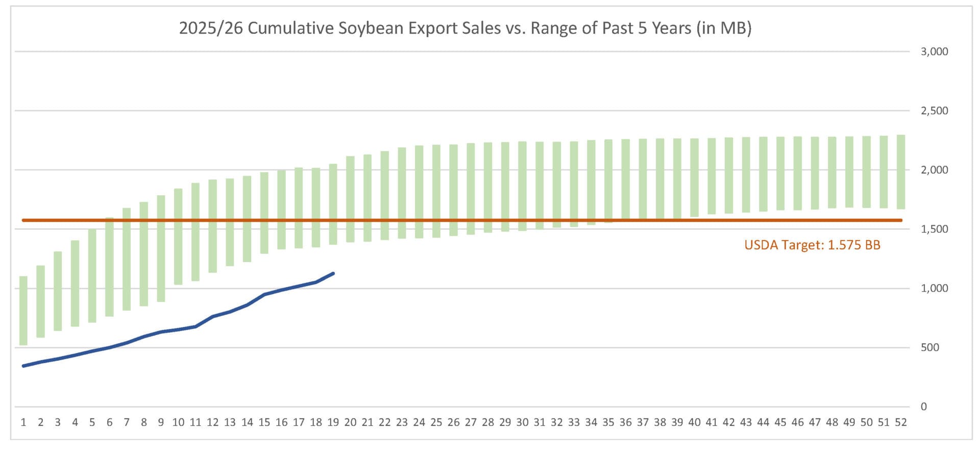Click the 500 y-axis label
This screenshot has width=980, height=450.
pos(929,348)
